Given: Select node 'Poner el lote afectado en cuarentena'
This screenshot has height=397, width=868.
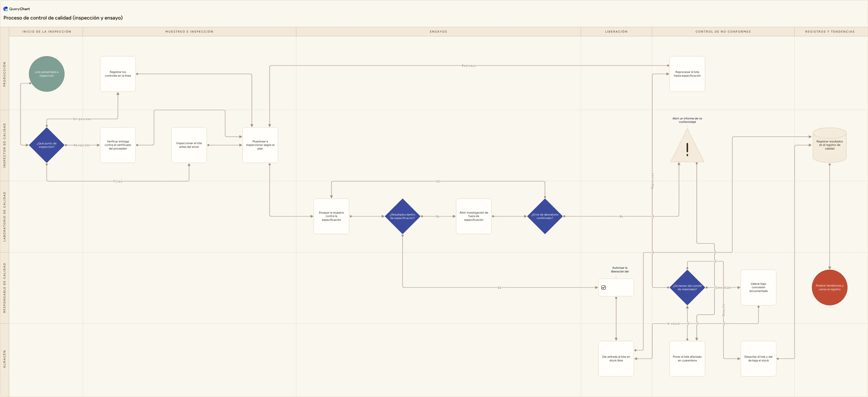Looking at the screenshot, I should click(687, 359).
